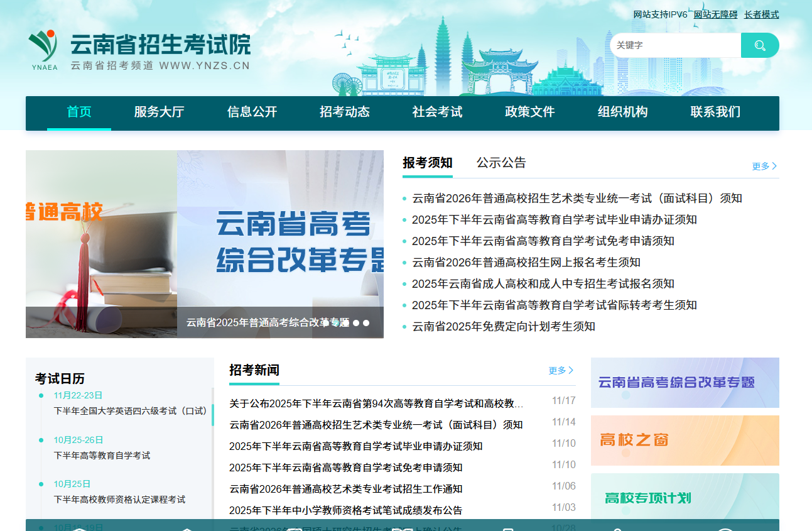Enable 网站无障碍 accessibility mode
Screen dimensions: 812x531
715,14
